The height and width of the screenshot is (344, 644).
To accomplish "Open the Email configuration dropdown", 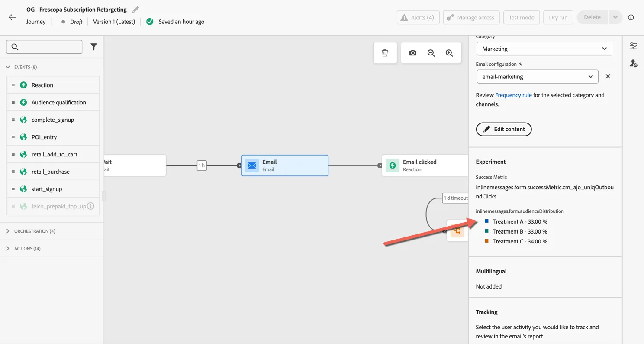I will pos(538,76).
